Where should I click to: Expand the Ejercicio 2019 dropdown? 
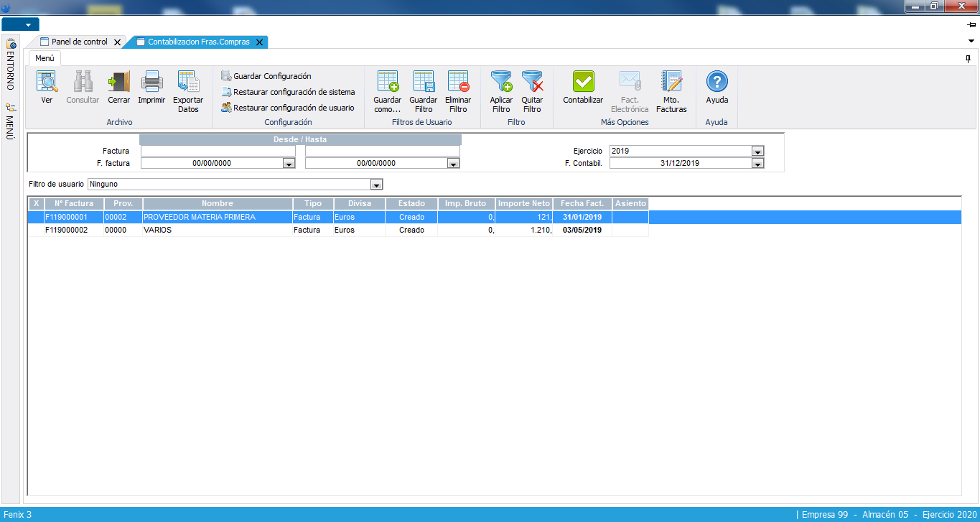click(757, 152)
